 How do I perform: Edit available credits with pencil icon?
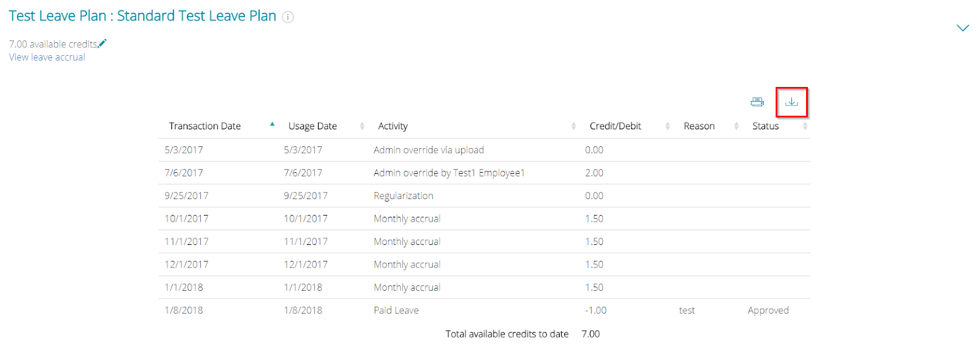pyautogui.click(x=102, y=43)
